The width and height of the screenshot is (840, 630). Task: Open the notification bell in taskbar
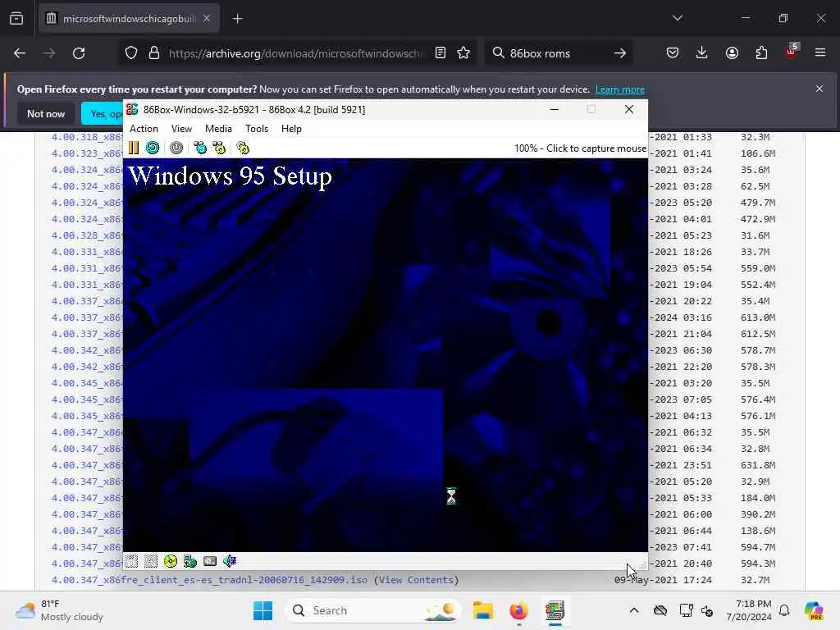pos(784,610)
